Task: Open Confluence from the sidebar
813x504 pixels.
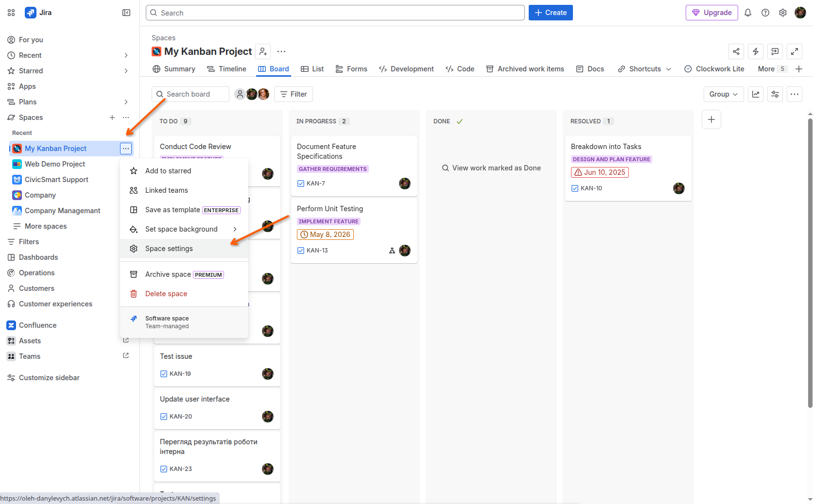Action: point(38,325)
